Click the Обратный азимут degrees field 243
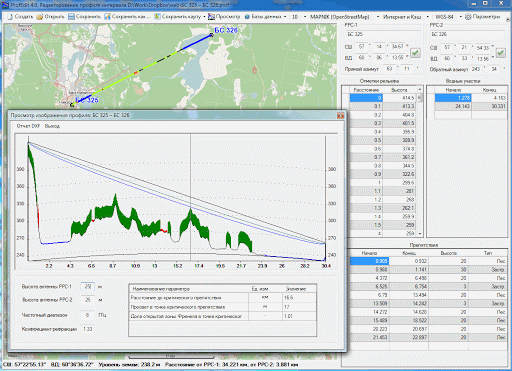The height and width of the screenshot is (371, 512). pyautogui.click(x=476, y=69)
